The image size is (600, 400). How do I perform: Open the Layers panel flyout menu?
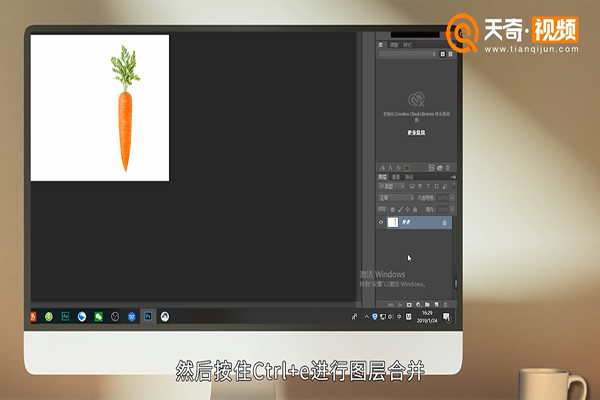tap(453, 177)
